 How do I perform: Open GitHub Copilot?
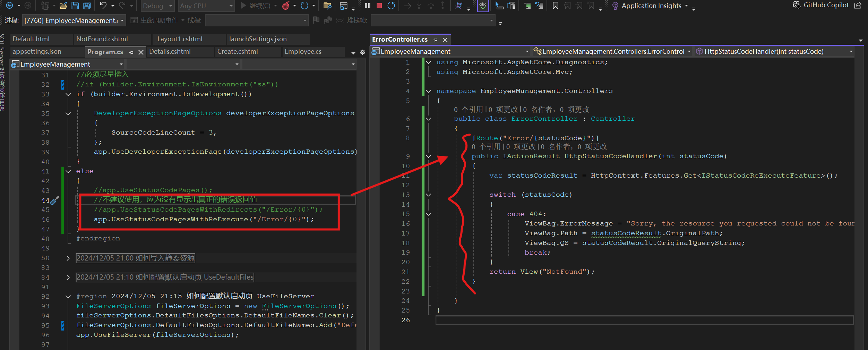pos(821,5)
